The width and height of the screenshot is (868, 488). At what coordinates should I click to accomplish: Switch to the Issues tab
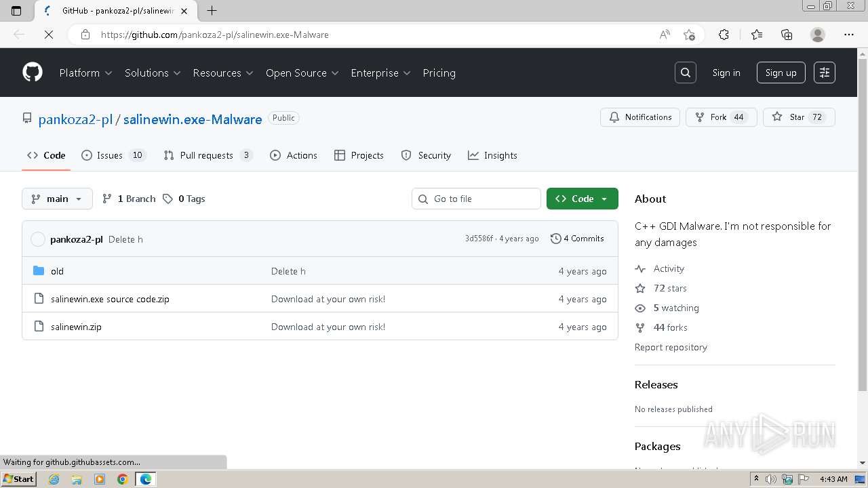pos(113,155)
